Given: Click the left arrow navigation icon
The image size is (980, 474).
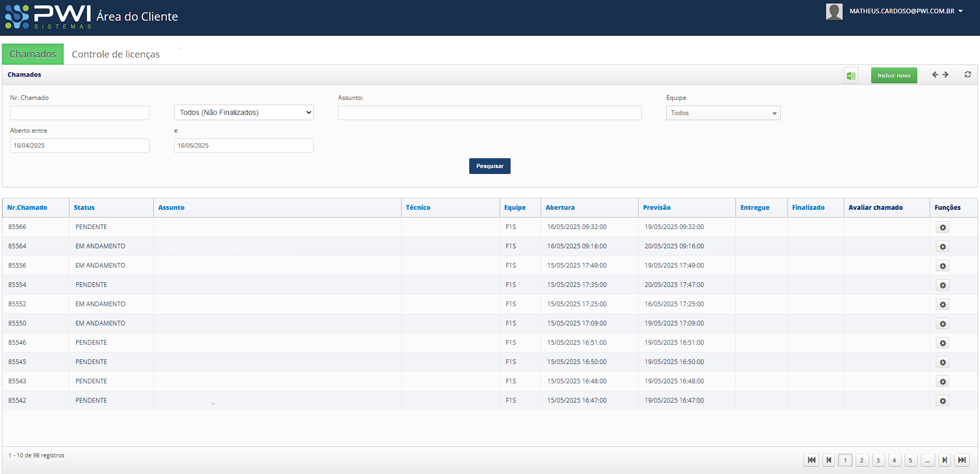Looking at the screenshot, I should click(x=935, y=75).
